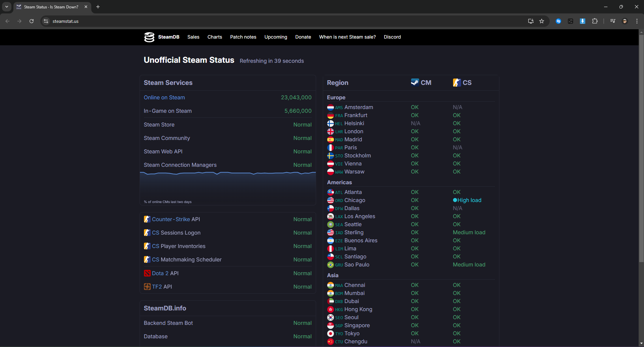Open the SteamDB home text link
Screen dimensions: 644x347
(169, 37)
